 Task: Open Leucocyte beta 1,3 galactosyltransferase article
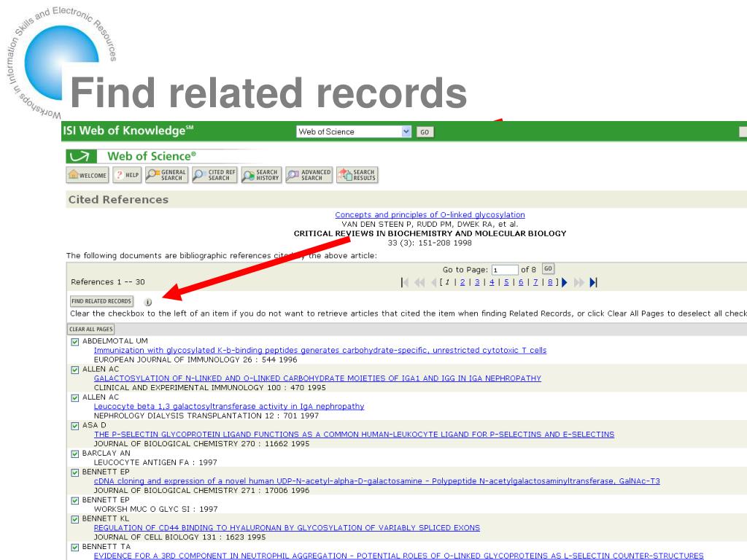pos(228,407)
